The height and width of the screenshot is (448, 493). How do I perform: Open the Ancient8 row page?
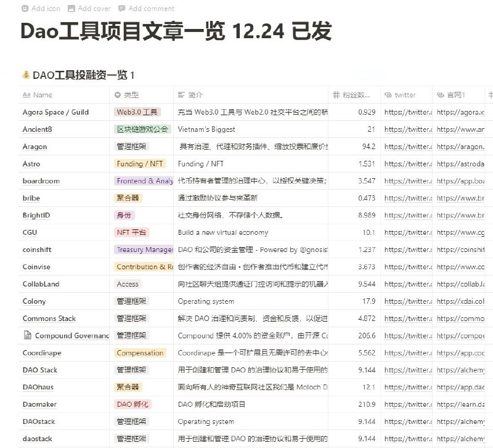point(37,129)
